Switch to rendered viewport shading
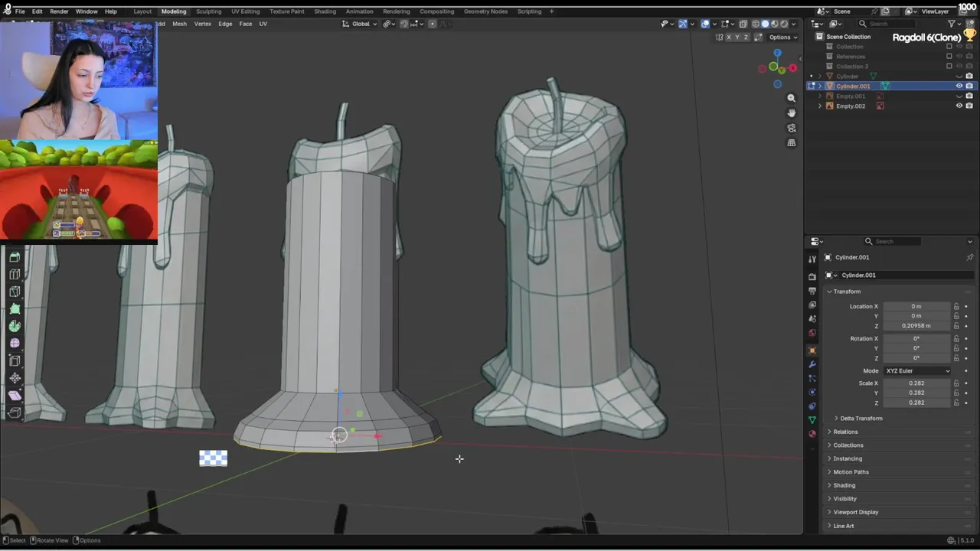Viewport: 980px width, 551px height. [784, 24]
